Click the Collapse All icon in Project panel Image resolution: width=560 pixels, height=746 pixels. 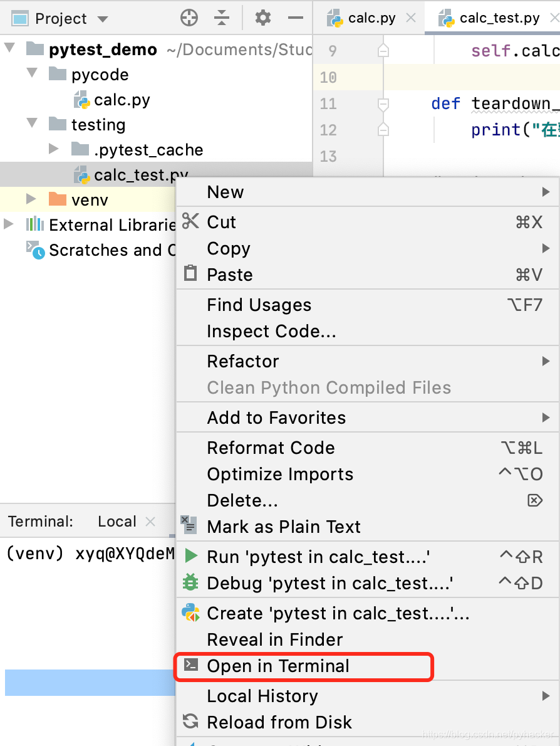tap(222, 18)
